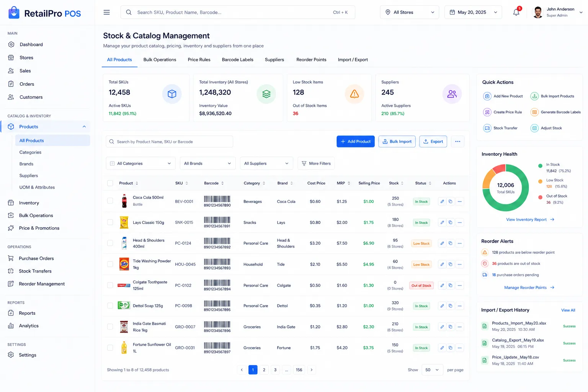Click Create Price Rule quick action icon
Image resolution: width=588 pixels, height=392 pixels.
click(x=487, y=112)
